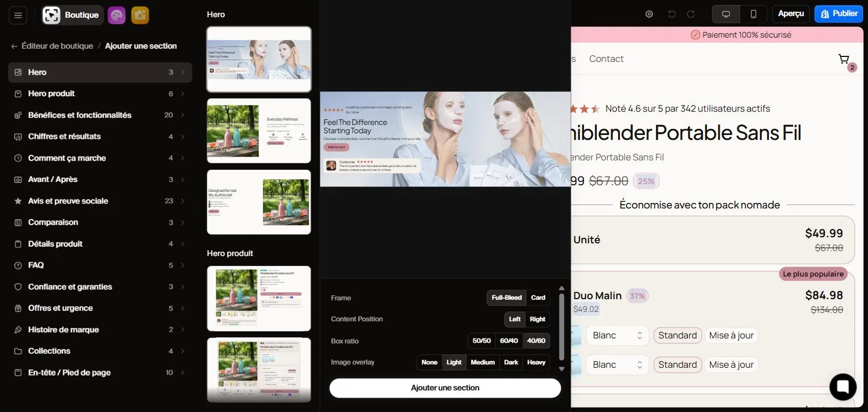Expand the Comparaison category

tap(100, 222)
